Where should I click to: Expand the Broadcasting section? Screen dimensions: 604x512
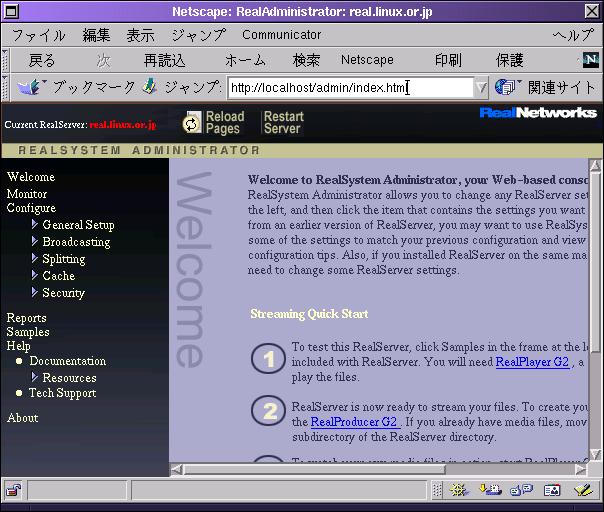pyautogui.click(x=34, y=241)
